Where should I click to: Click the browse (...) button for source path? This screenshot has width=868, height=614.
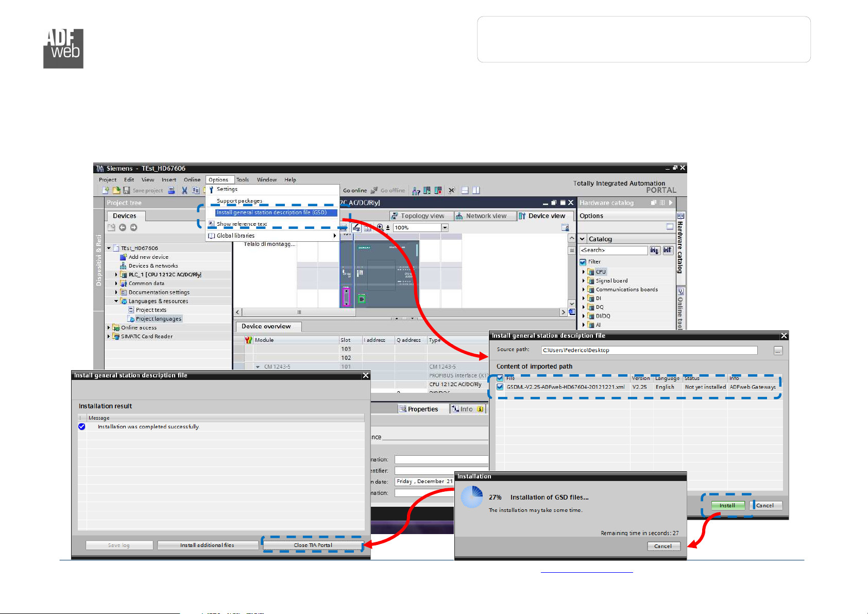point(778,351)
